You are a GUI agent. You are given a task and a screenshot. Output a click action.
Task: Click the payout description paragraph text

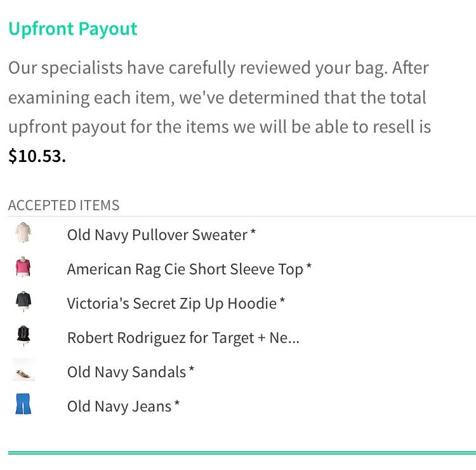pos(219,98)
